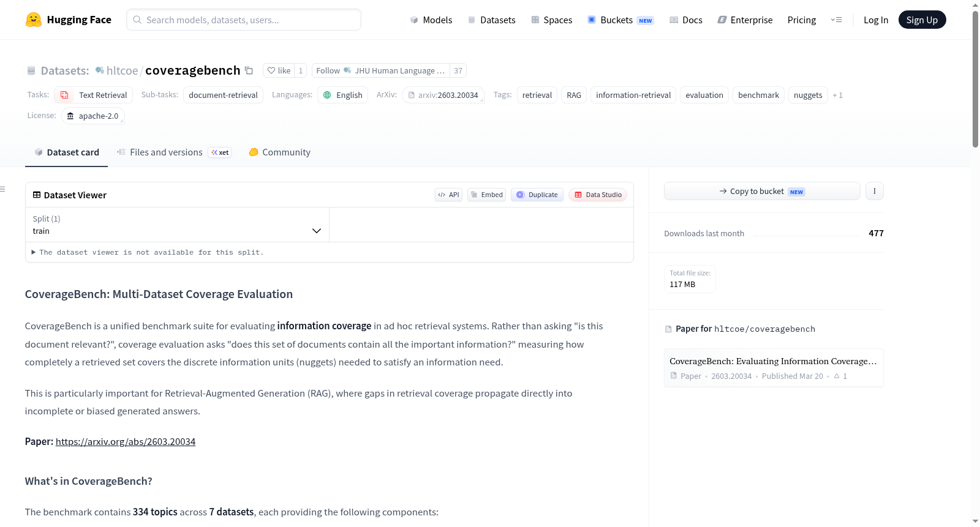Copy dataset name with the copy icon

point(249,70)
